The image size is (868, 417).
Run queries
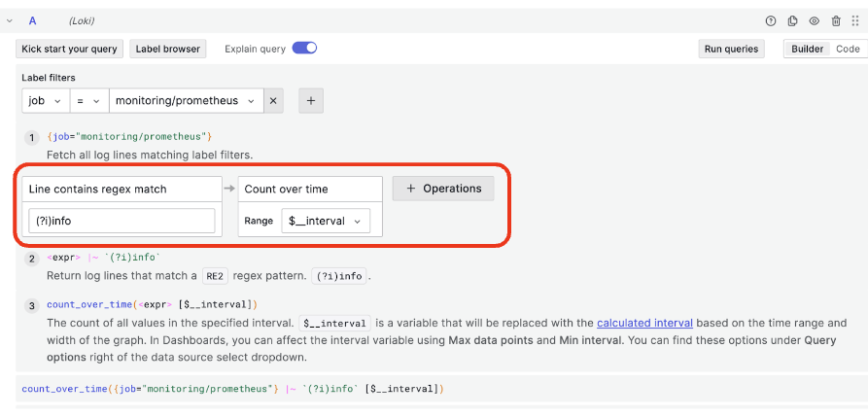tap(731, 49)
